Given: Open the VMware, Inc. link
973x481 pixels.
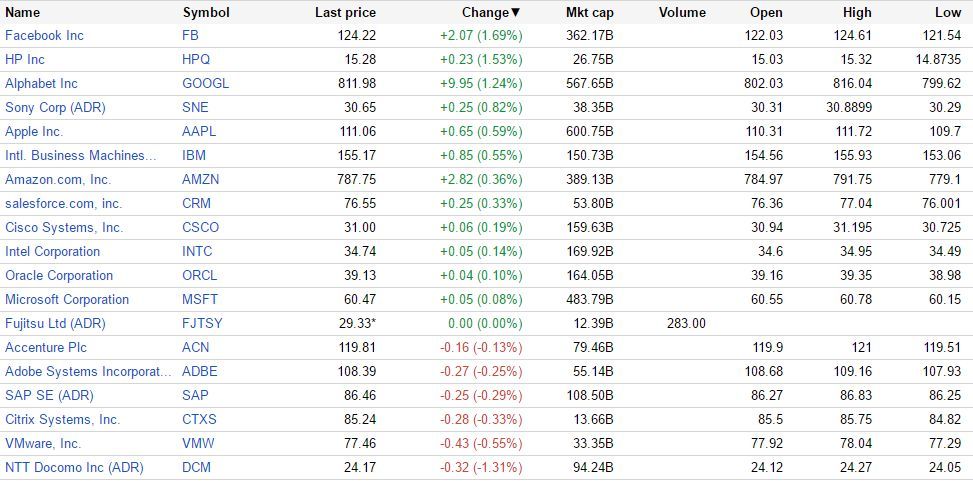Looking at the screenshot, I should [x=43, y=443].
